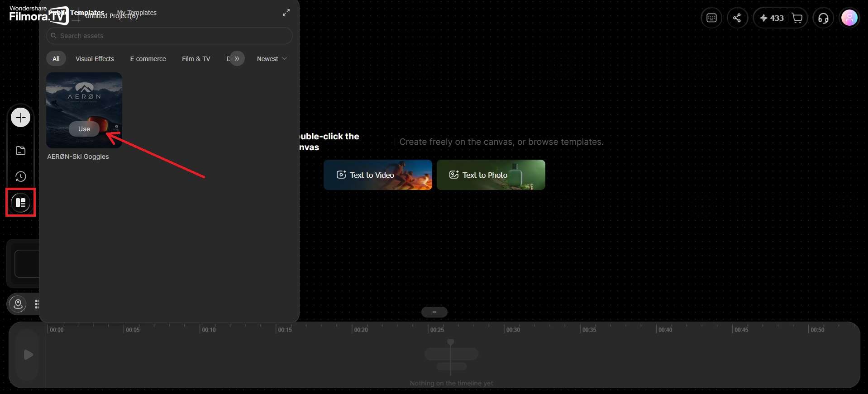Open the user profile avatar
This screenshot has height=394, width=868.
(849, 18)
